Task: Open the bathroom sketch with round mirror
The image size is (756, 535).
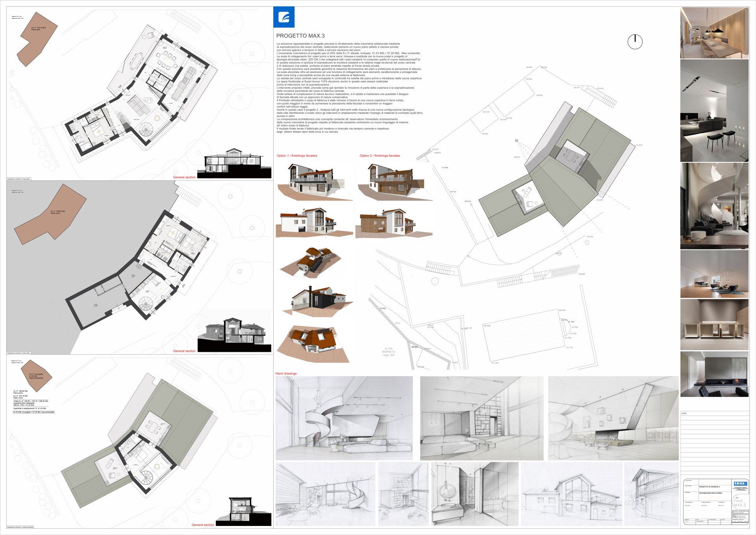Action: [x=475, y=494]
